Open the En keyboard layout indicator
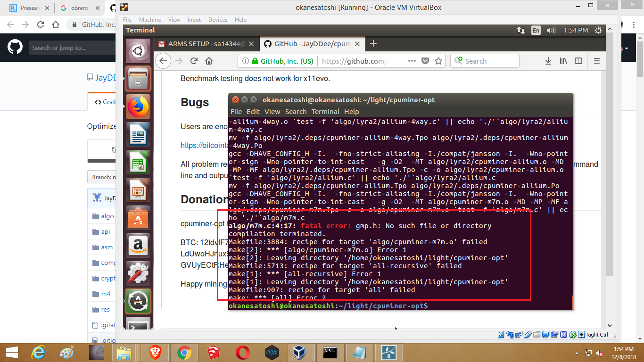 click(x=536, y=30)
